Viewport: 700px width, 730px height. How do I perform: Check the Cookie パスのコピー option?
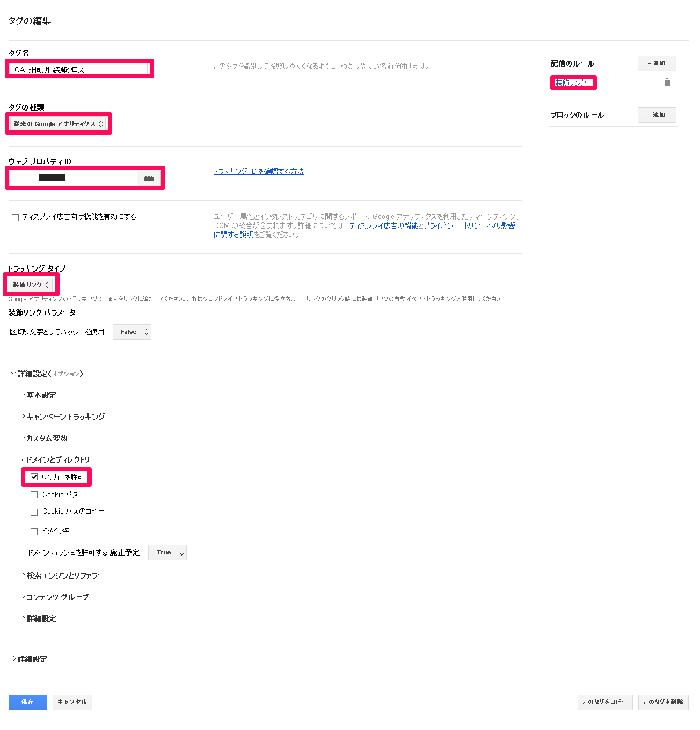[34, 512]
